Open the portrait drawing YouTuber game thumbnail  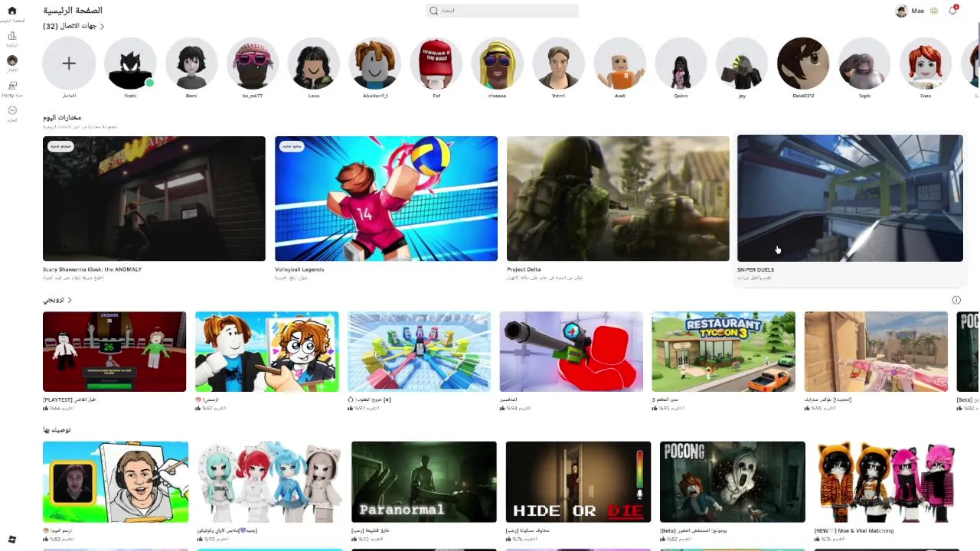116,482
